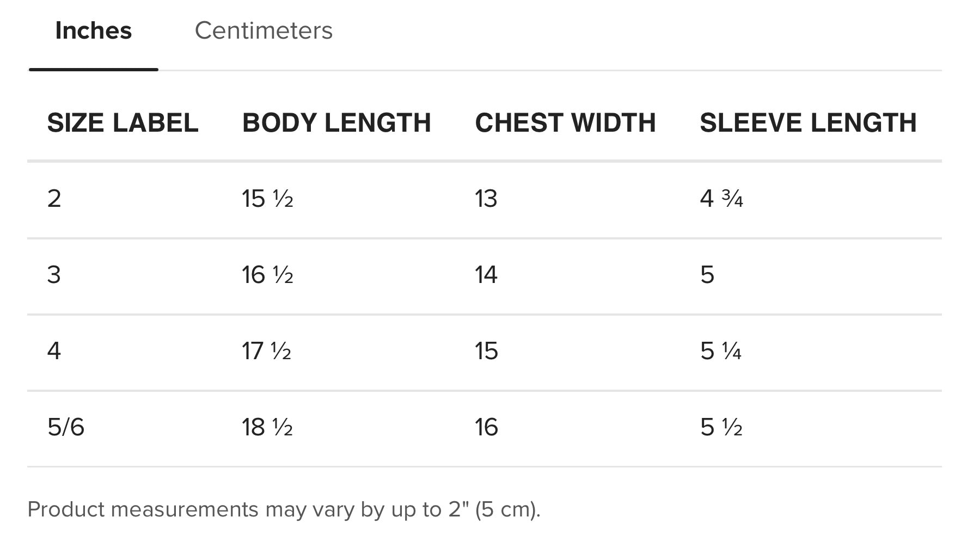Click body length value 16 ½
The width and height of the screenshot is (961, 560).
tap(267, 275)
